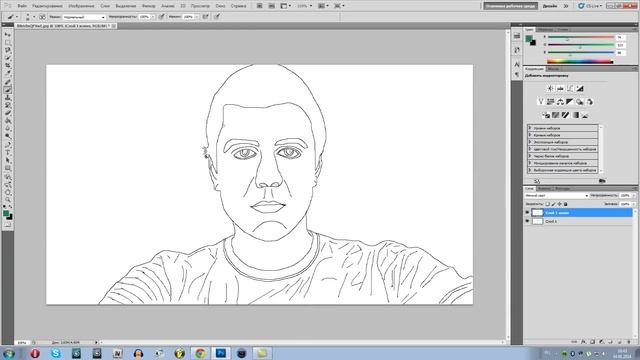Switch to the Образцы tab

click(545, 30)
